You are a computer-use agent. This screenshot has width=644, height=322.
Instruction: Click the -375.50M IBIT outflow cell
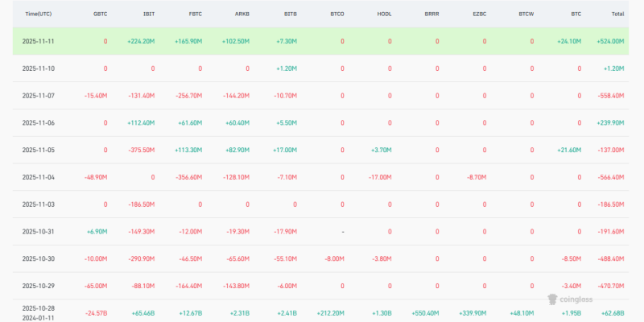140,150
